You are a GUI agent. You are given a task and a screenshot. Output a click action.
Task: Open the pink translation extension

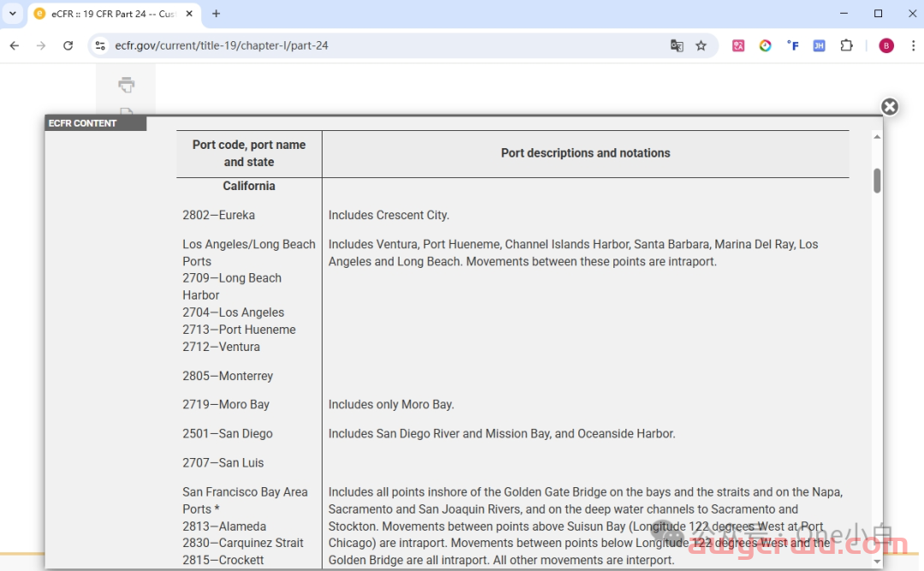pos(737,45)
